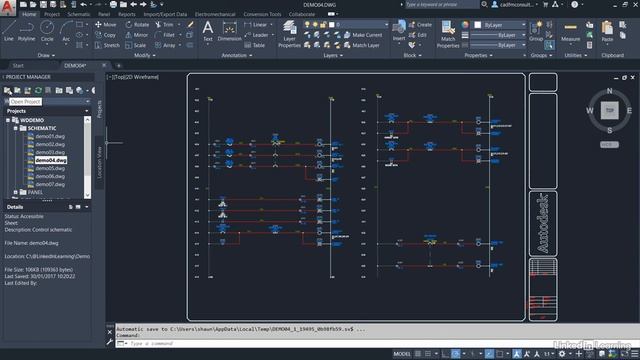Click the keyword search box

click(x=442, y=4)
